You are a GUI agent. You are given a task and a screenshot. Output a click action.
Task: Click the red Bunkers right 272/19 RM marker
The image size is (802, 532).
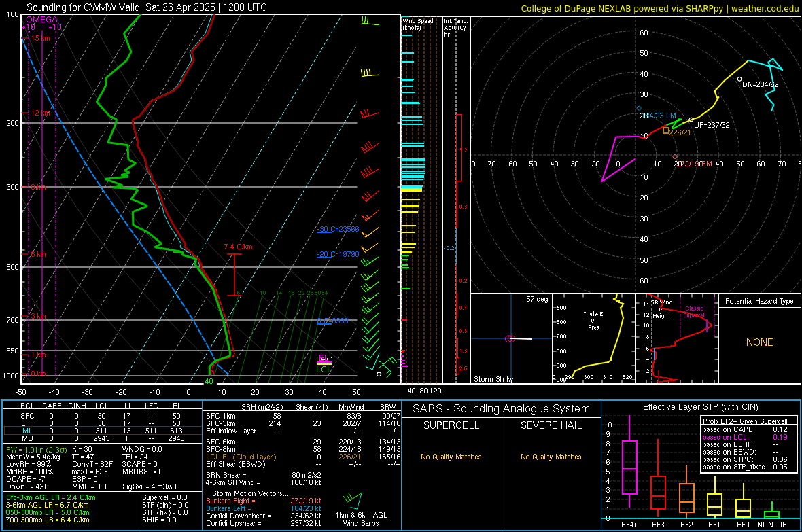[x=675, y=156]
